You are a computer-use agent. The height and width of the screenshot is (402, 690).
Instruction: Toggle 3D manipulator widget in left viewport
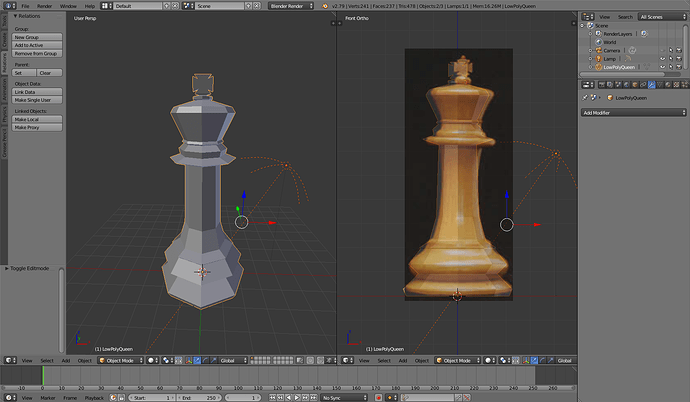click(x=189, y=360)
